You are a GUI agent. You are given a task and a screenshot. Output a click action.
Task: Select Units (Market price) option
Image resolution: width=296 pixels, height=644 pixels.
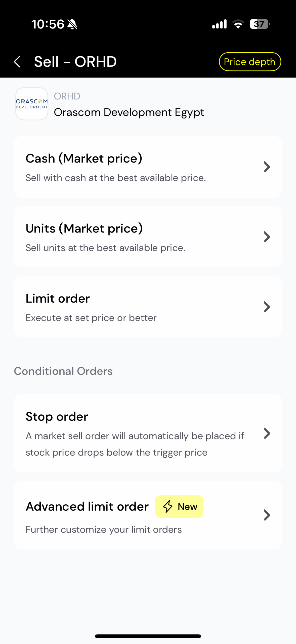tap(84, 228)
